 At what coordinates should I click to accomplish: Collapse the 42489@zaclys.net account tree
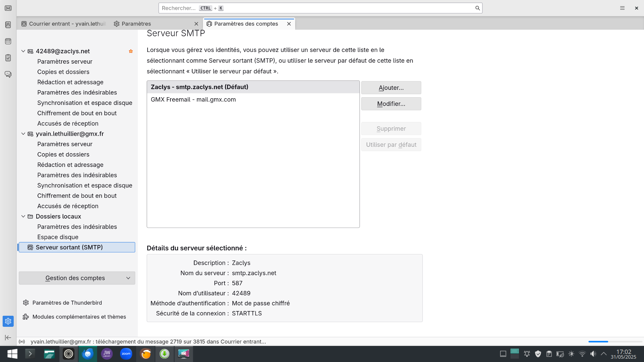coord(23,51)
